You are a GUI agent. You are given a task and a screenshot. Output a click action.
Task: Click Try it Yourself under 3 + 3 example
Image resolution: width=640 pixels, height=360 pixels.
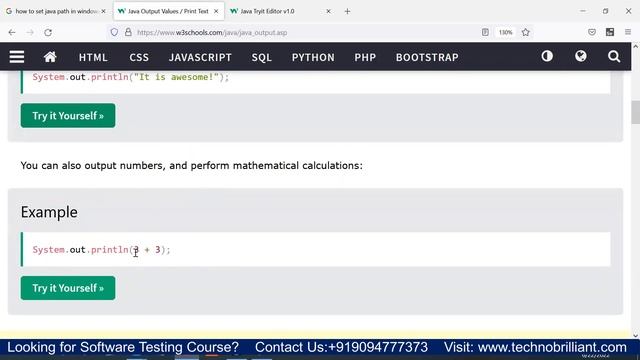pos(68,288)
